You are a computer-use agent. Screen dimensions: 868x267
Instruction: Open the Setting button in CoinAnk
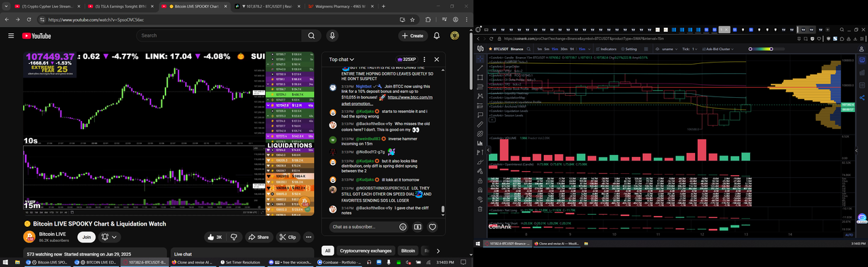click(629, 49)
